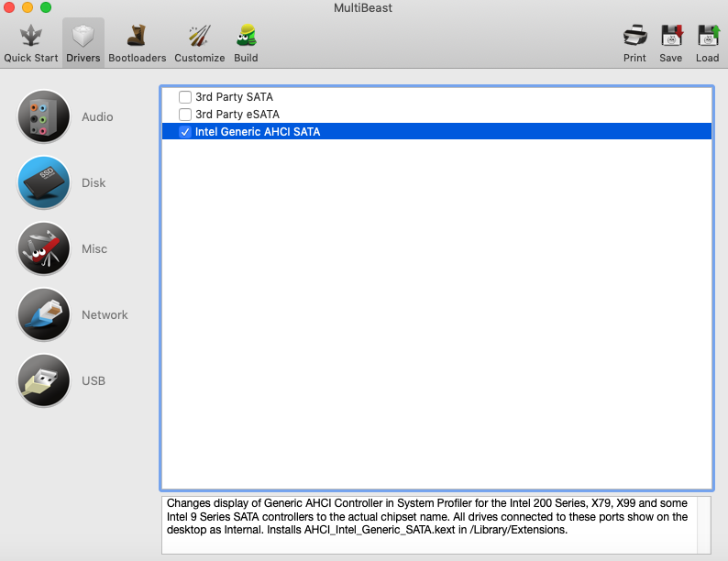Image resolution: width=728 pixels, height=561 pixels.
Task: Select the '3rd Party eSATA' row text
Action: click(x=237, y=115)
